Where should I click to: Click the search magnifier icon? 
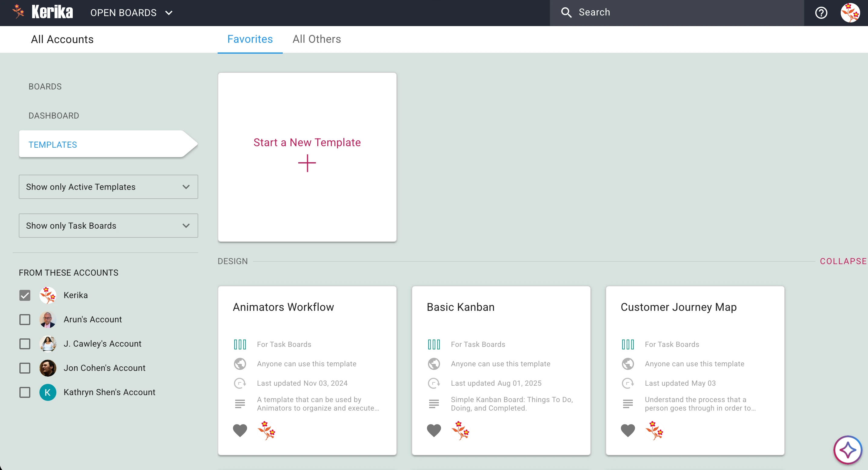[x=566, y=12]
